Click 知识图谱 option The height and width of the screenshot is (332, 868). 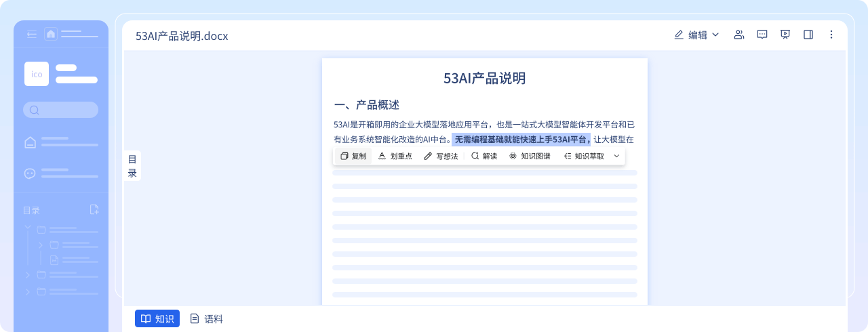pos(530,156)
